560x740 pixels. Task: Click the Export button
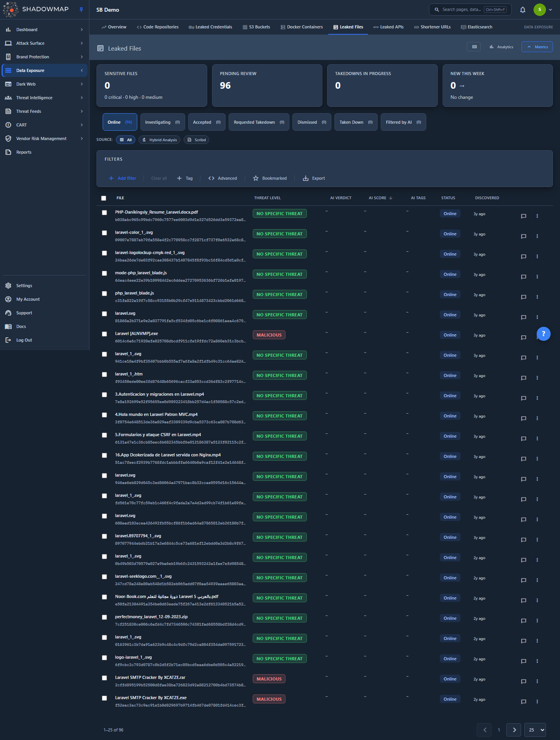pyautogui.click(x=314, y=178)
